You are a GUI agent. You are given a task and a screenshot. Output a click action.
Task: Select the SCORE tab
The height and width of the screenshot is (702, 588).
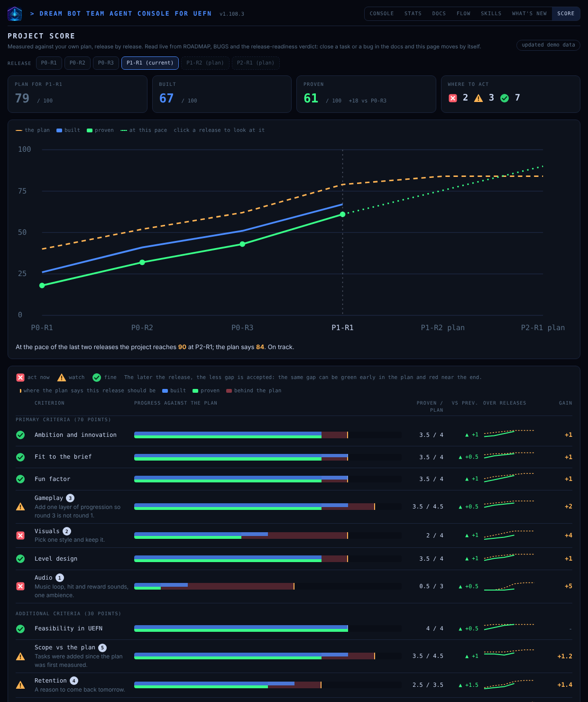(566, 14)
